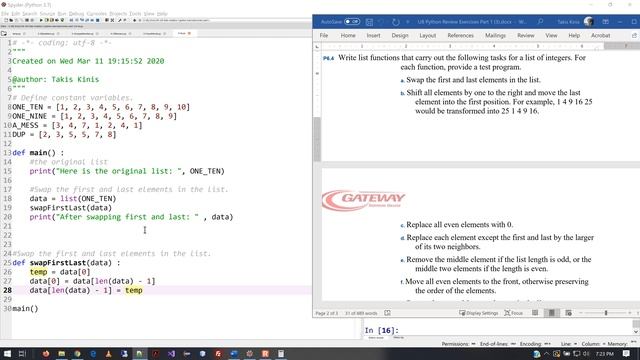Open Preferences wrench icon in Spyder toolbar
The height and width of the screenshot is (360, 640).
[120, 20]
